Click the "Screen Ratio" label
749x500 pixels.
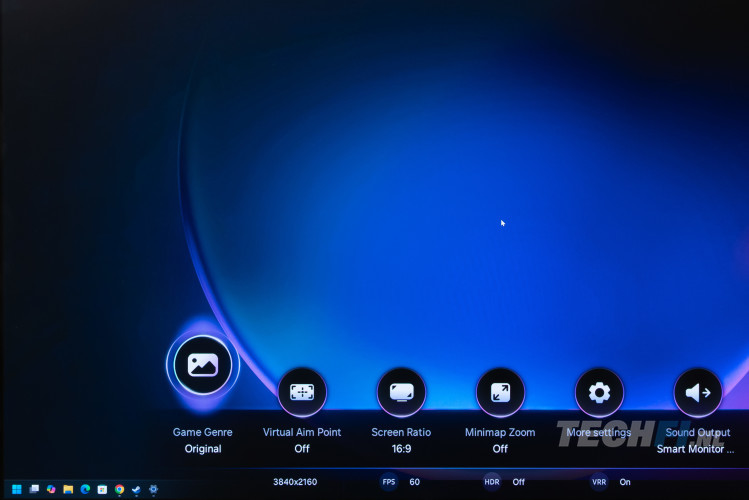pyautogui.click(x=401, y=432)
